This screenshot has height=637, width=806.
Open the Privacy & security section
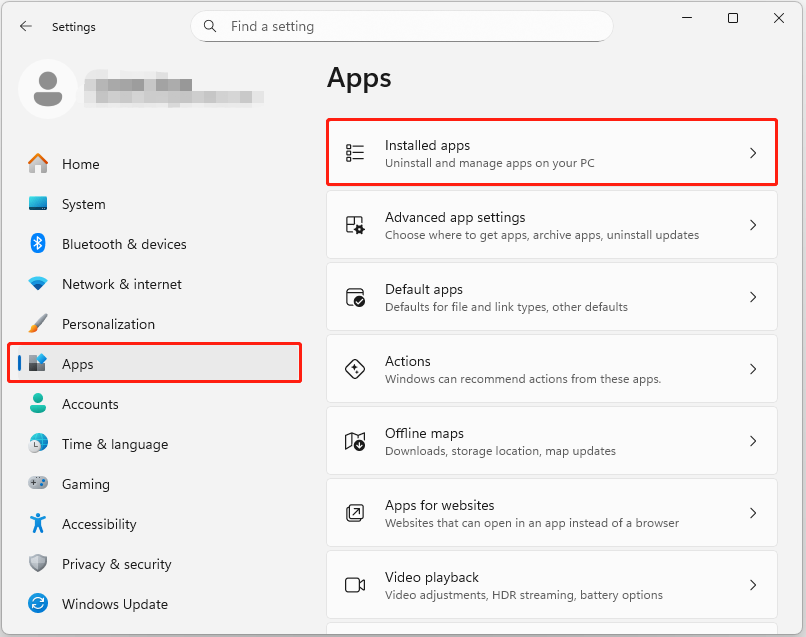click(x=120, y=564)
